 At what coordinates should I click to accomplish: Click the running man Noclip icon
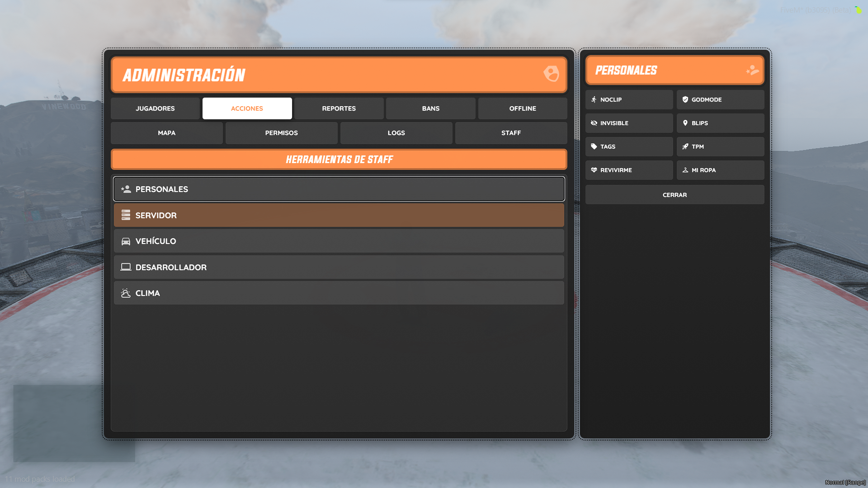coord(594,99)
